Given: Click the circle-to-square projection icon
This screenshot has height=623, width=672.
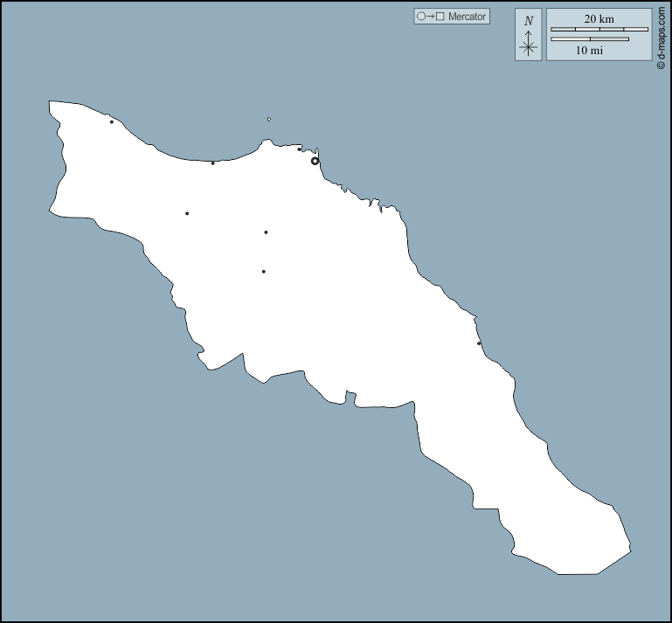Looking at the screenshot, I should click(x=431, y=17).
